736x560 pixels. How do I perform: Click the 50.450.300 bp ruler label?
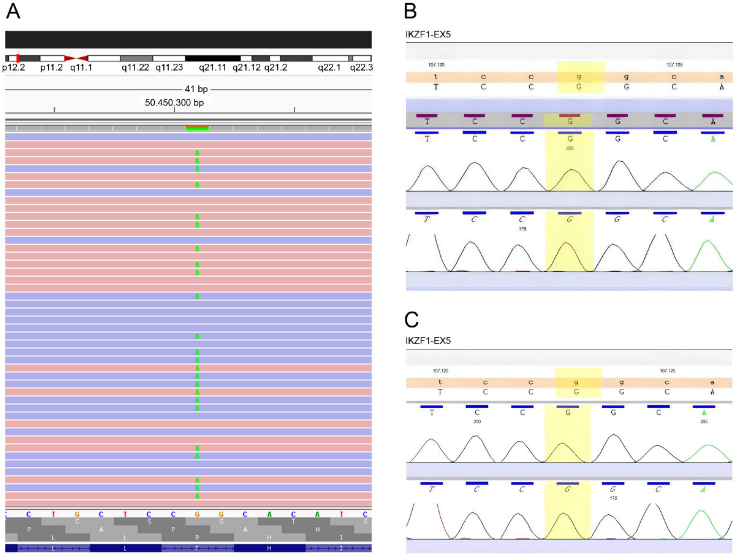174,102
